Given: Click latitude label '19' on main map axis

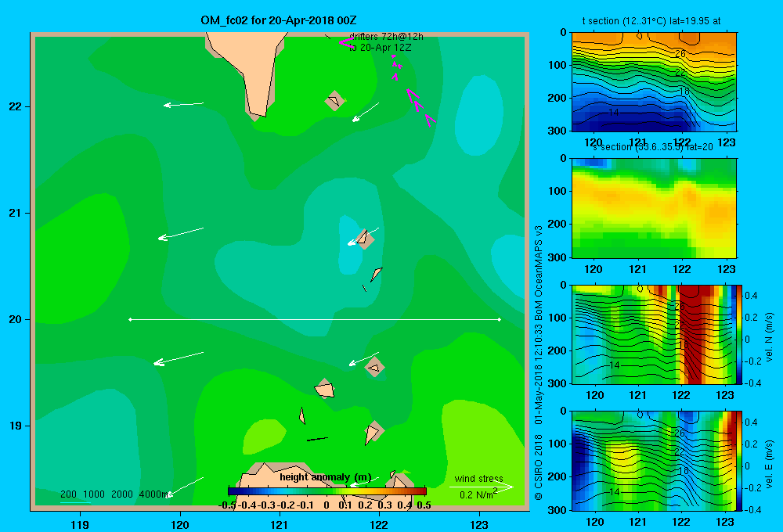Looking at the screenshot, I should point(16,426).
